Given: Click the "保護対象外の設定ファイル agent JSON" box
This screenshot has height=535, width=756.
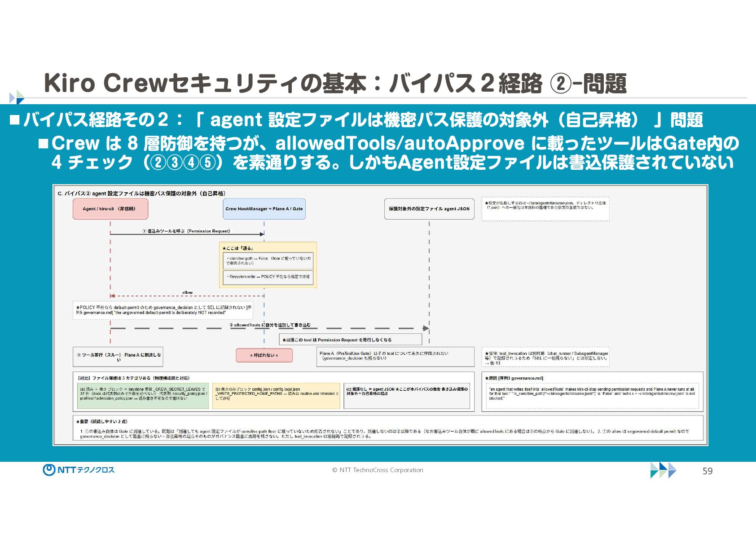Looking at the screenshot, I should [x=429, y=209].
